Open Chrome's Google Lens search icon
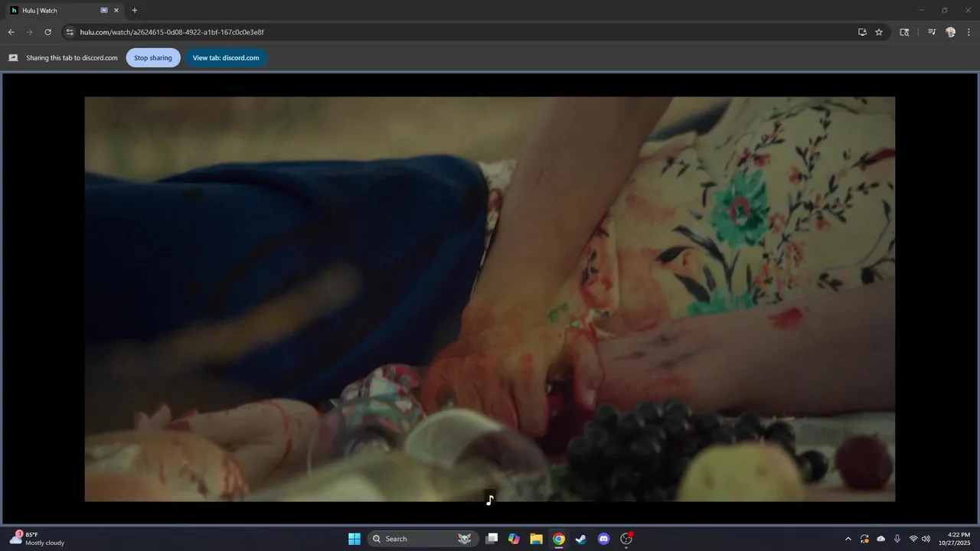This screenshot has width=980, height=551. coord(904,32)
